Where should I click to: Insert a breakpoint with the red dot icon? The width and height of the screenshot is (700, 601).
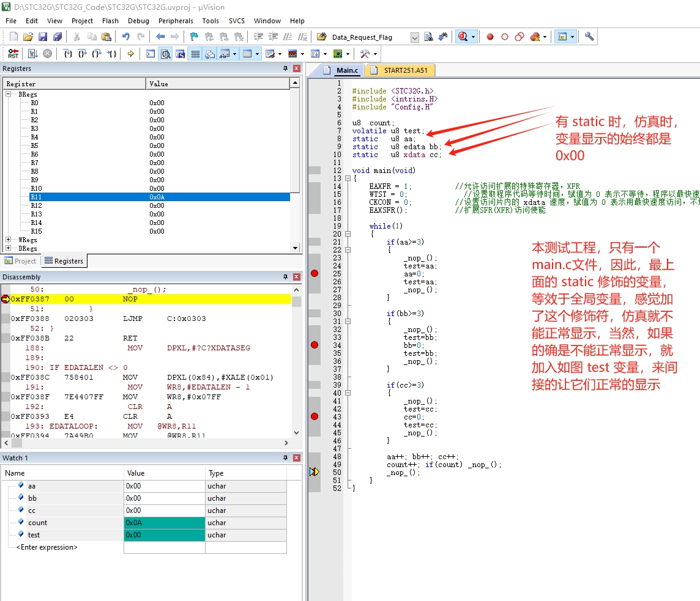pos(490,37)
